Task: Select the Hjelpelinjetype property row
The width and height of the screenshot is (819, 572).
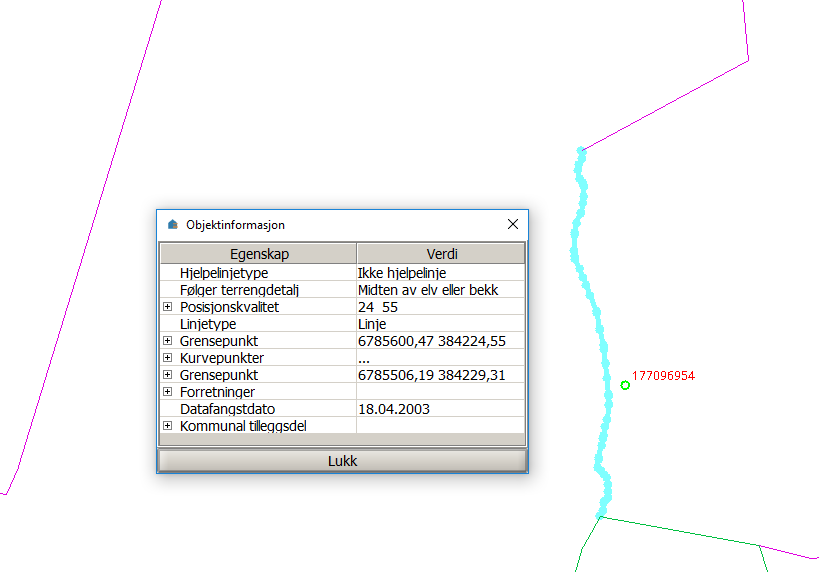Action: (x=224, y=273)
